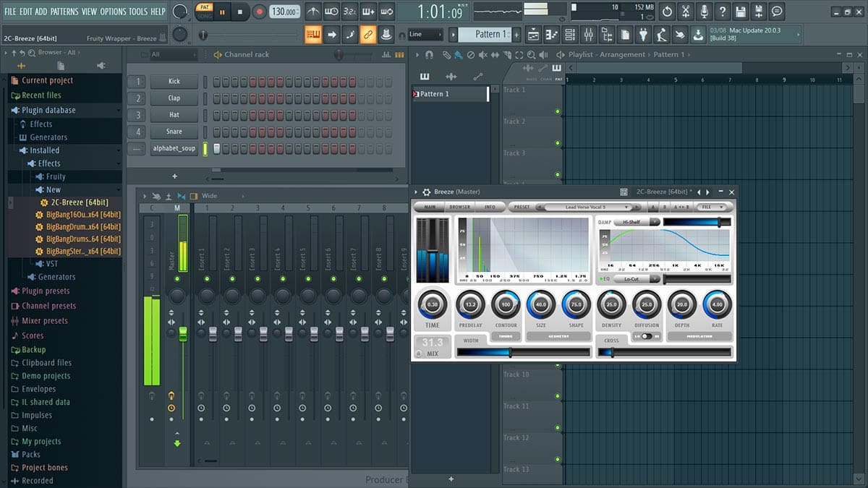This screenshot has width=868, height=488.
Task: Click the render/export floppy arrows icon
Action: coord(758,12)
